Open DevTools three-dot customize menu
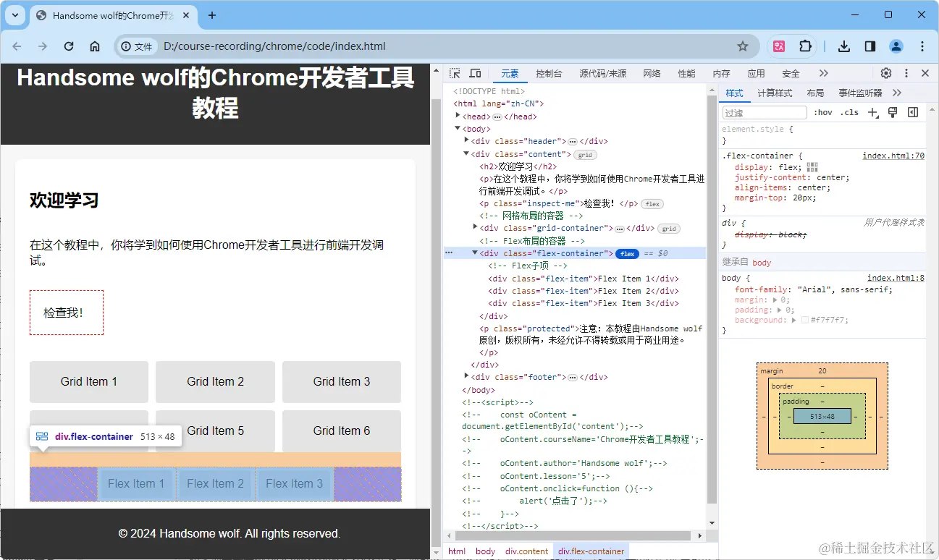The height and width of the screenshot is (560, 939). pyautogui.click(x=906, y=73)
